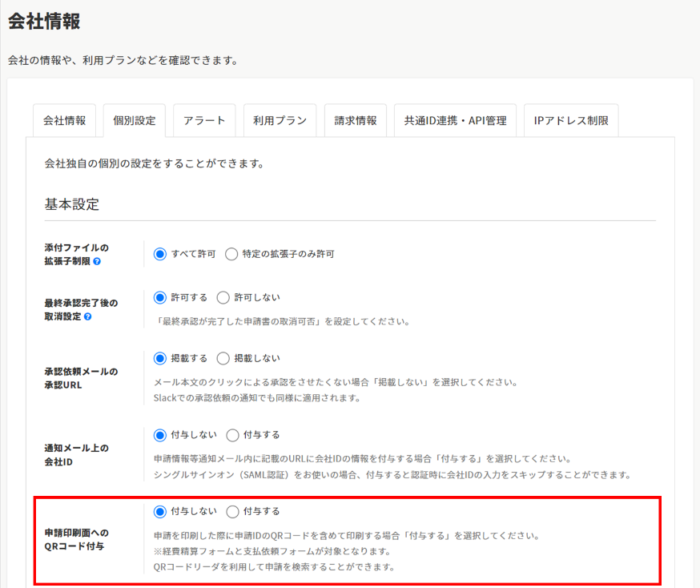This screenshot has height=588, width=700.
Task: Click the 基本設定 section heading
Action: click(72, 204)
